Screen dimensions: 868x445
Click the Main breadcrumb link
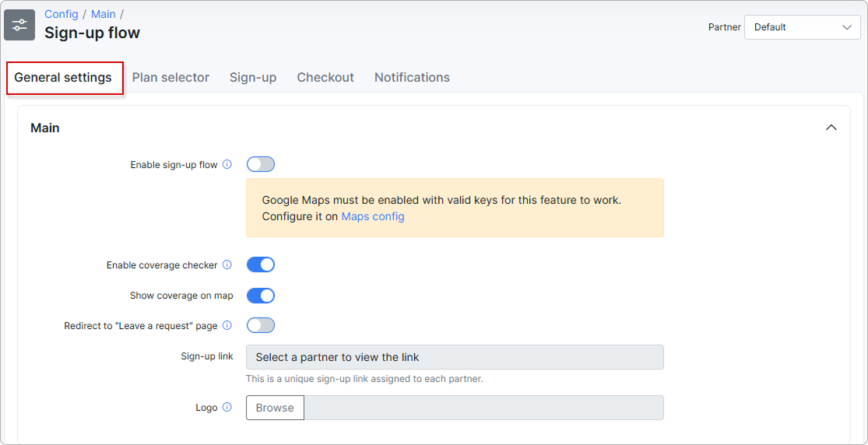[x=104, y=14]
